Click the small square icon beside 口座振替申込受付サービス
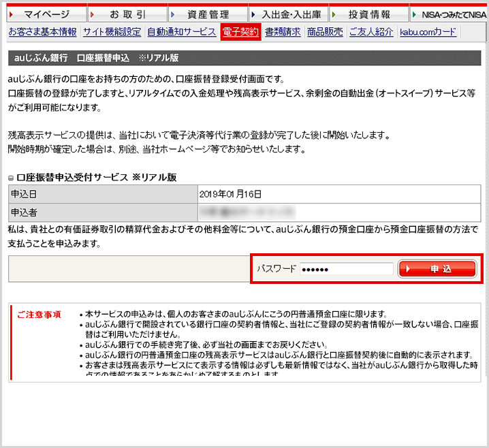 11,178
